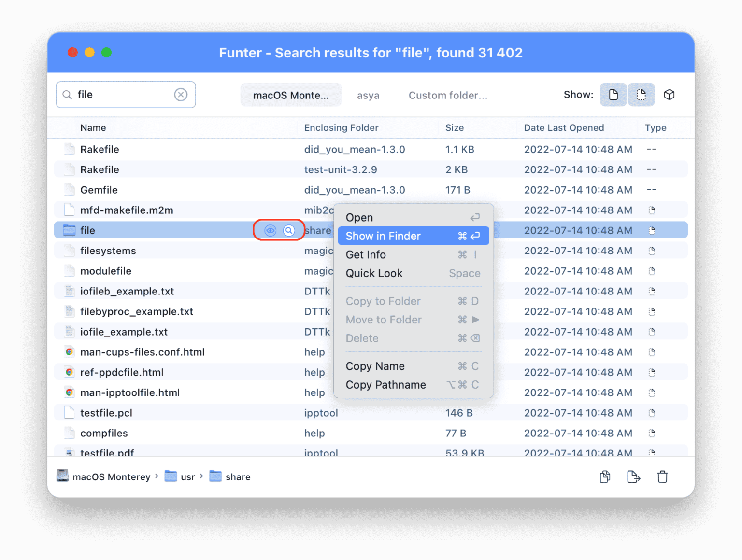Image resolution: width=742 pixels, height=560 pixels.
Task: Delete selected item with the trash icon
Action: click(662, 476)
